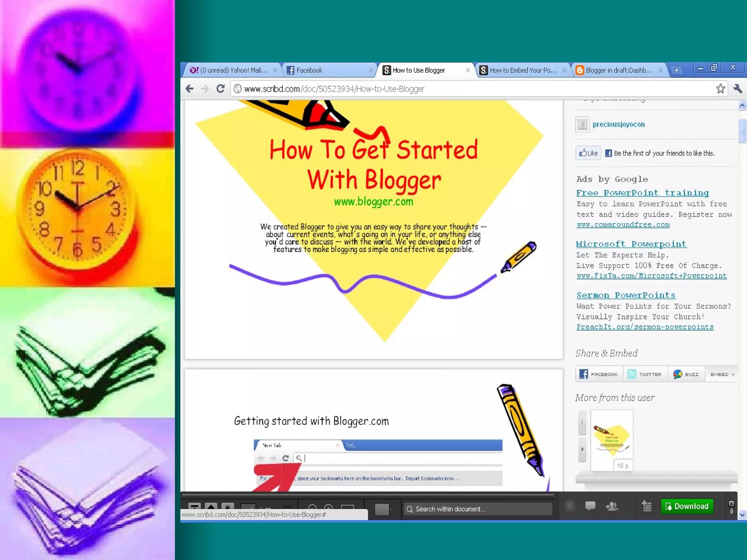The height and width of the screenshot is (560, 747).
Task: Show next documents in user carousel
Action: [582, 449]
